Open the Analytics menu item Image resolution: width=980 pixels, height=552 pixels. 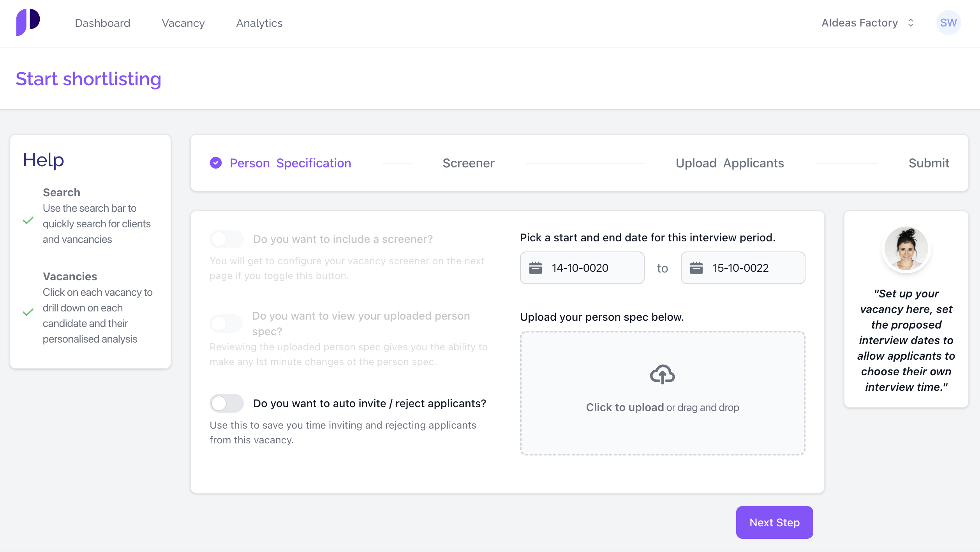(259, 23)
